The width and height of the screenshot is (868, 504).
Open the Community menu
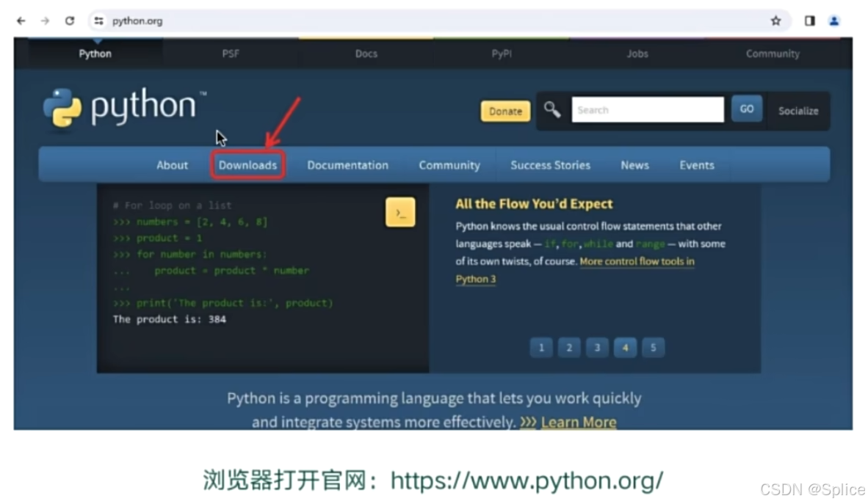coord(449,165)
